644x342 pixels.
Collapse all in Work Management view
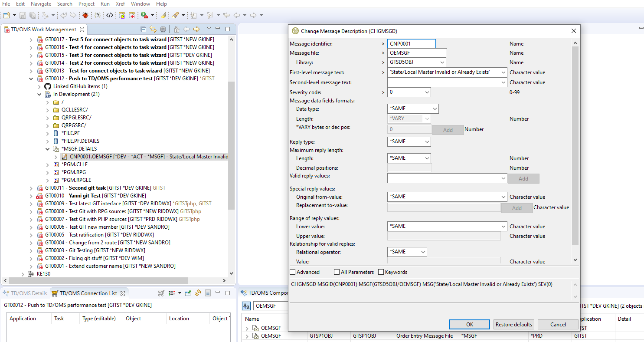pos(144,30)
